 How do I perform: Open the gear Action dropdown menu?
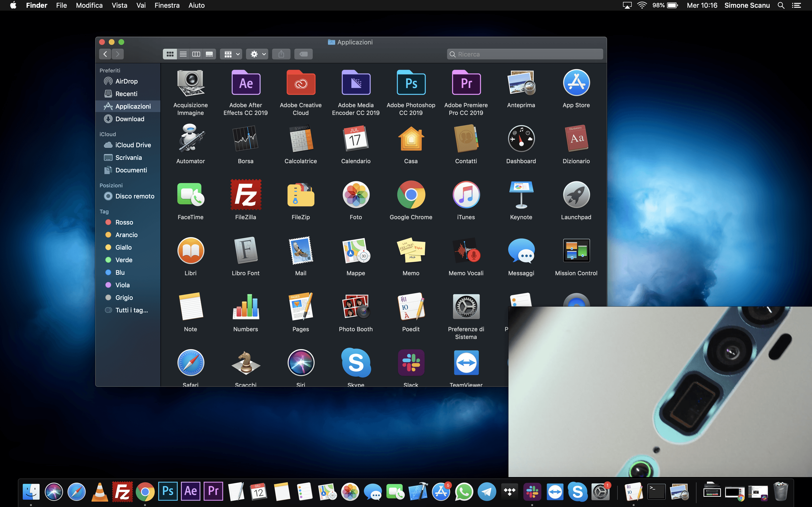(257, 54)
